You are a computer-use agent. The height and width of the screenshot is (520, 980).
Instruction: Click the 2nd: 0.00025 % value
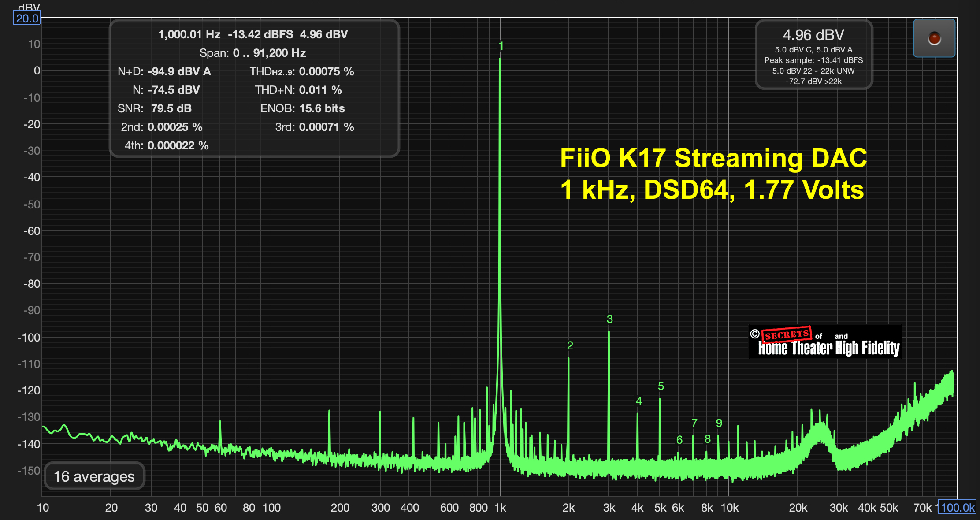(x=175, y=127)
